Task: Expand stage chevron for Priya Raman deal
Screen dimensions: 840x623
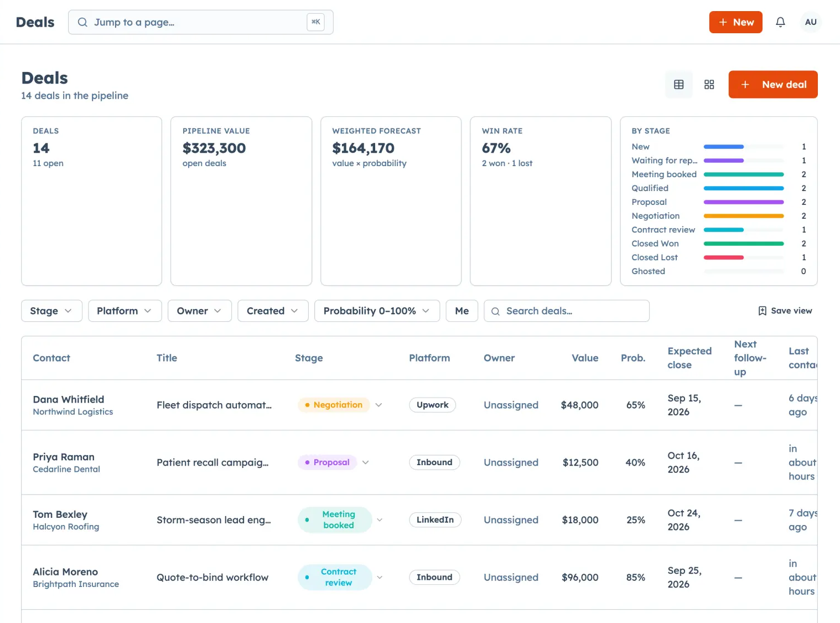Action: [x=365, y=462]
